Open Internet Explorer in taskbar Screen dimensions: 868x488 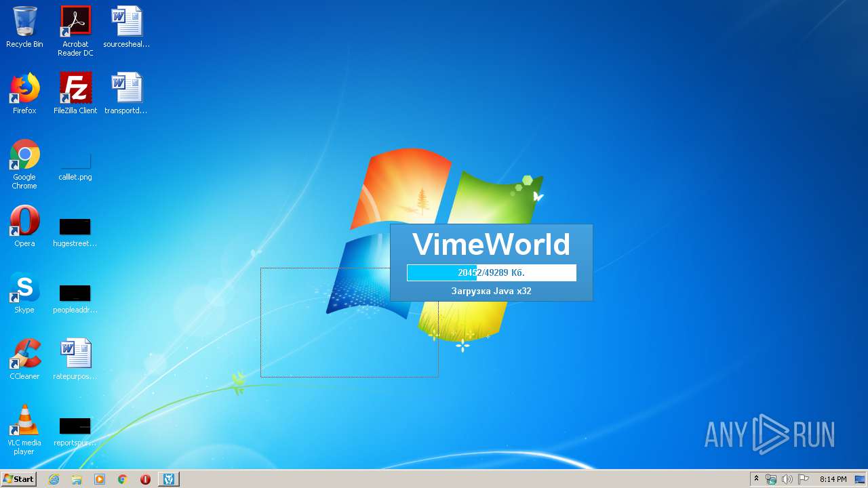[x=54, y=479]
